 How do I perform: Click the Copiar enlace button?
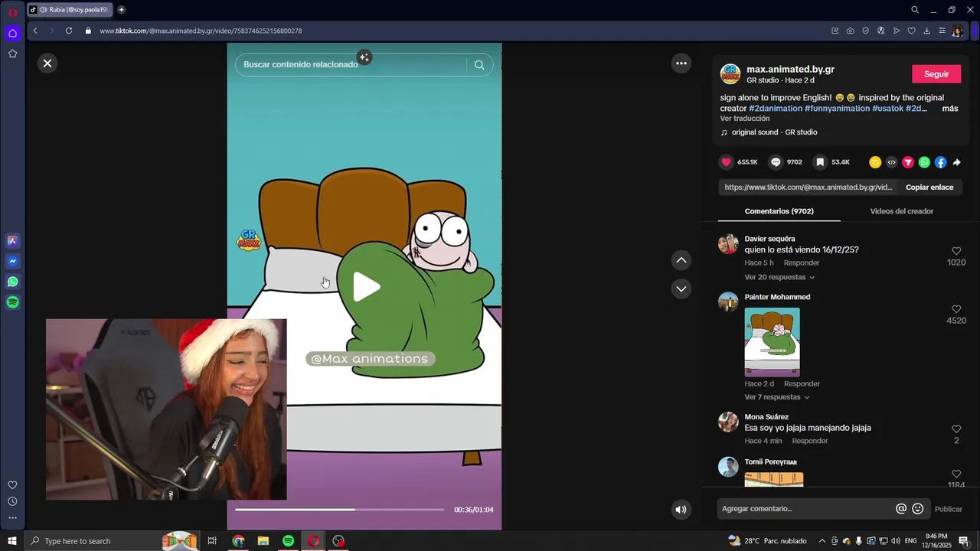point(929,187)
